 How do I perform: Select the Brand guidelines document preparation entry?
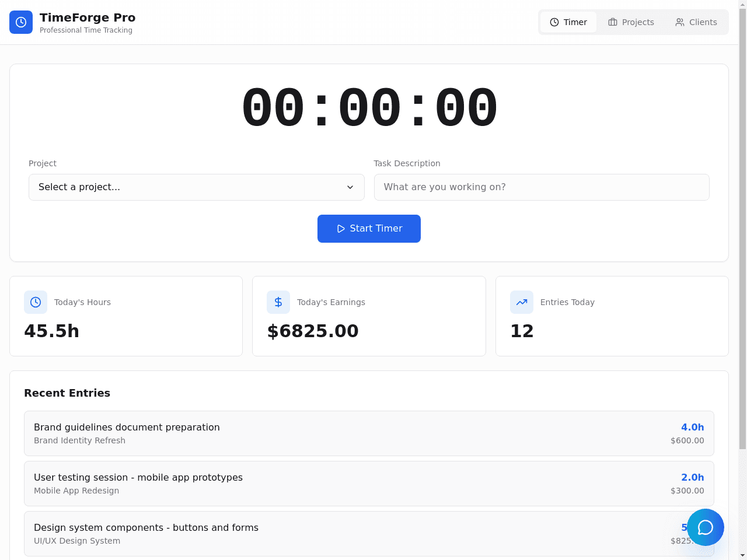pyautogui.click(x=369, y=433)
